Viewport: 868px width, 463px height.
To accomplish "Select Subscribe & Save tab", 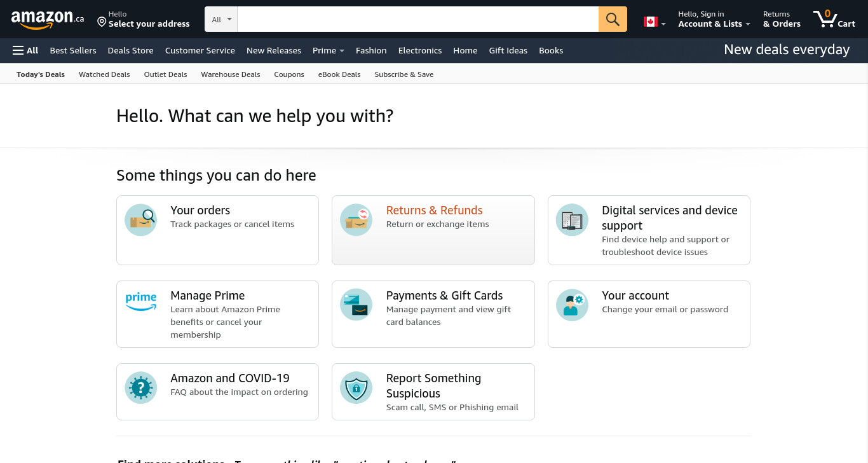I will coord(404,74).
